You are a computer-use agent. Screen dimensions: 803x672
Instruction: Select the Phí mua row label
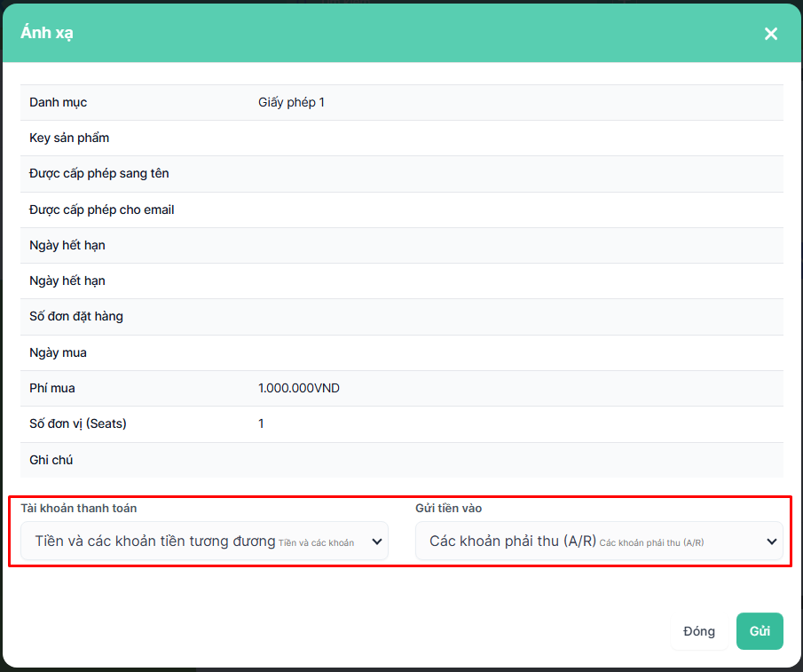52,389
